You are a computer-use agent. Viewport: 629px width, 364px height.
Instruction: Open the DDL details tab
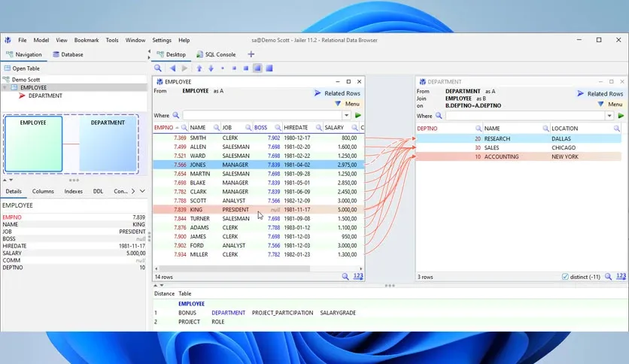99,191
